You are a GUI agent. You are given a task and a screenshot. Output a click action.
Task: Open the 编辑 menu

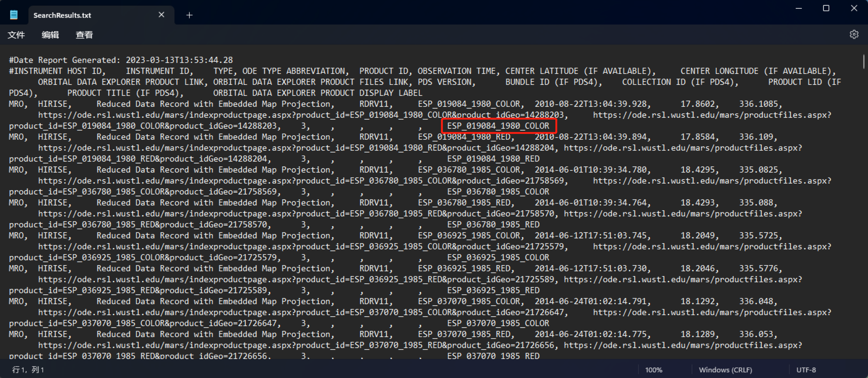(x=50, y=35)
